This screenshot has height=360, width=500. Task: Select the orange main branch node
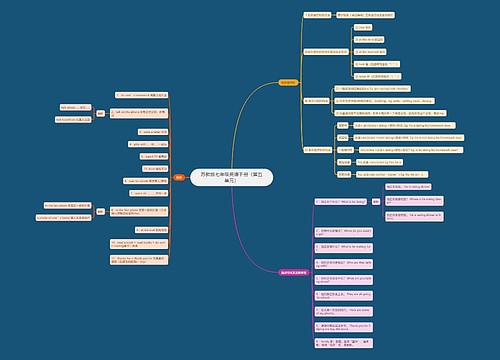click(x=179, y=178)
